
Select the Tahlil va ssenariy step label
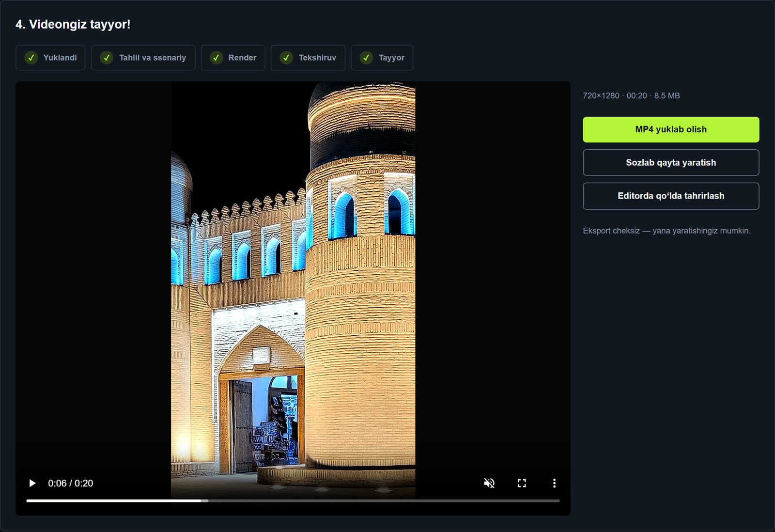[x=153, y=58]
